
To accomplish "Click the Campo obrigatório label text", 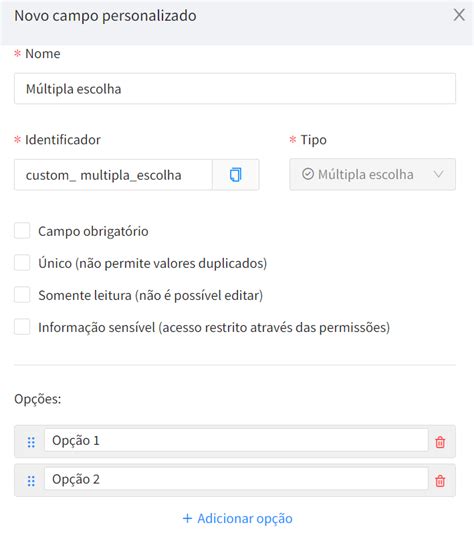I will click(93, 231).
